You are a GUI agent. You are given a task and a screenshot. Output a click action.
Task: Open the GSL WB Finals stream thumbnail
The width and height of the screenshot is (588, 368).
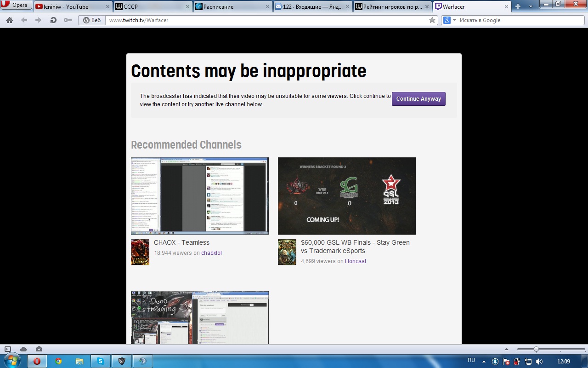coord(347,196)
